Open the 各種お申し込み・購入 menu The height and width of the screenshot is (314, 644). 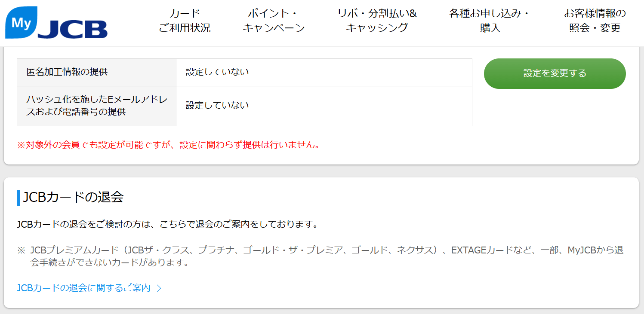click(490, 21)
